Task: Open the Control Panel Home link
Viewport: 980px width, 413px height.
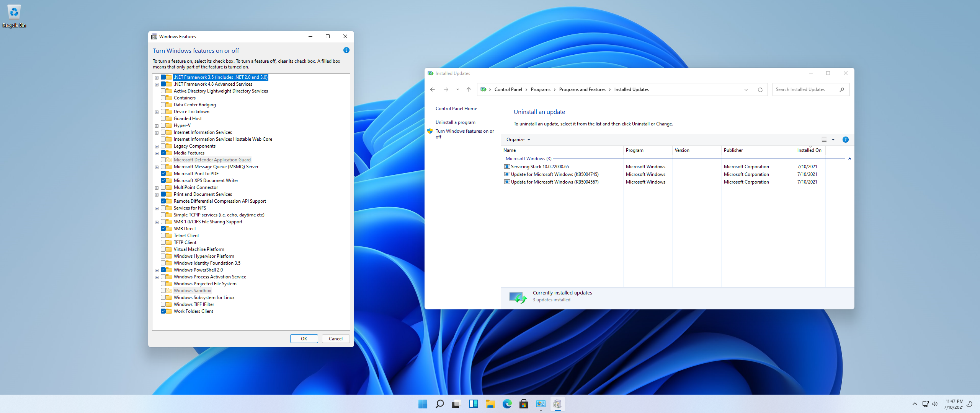Action: (456, 109)
